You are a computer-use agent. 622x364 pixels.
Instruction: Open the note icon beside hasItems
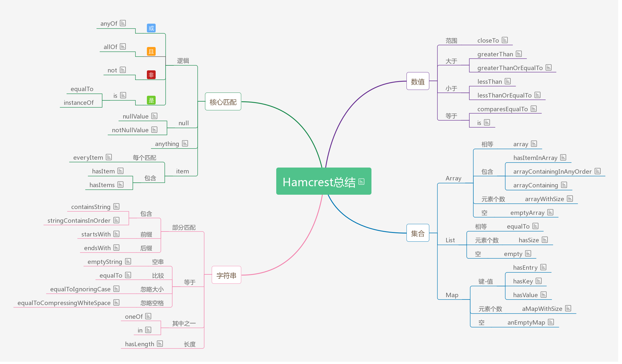click(121, 184)
